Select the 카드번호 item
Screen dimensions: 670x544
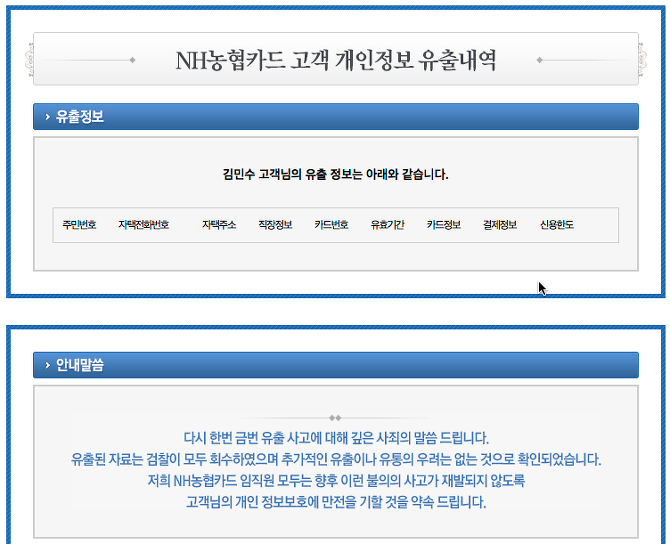click(331, 225)
